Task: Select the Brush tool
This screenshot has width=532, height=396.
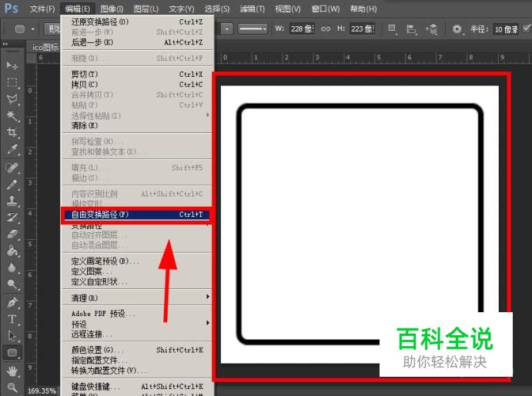Action: point(12,185)
